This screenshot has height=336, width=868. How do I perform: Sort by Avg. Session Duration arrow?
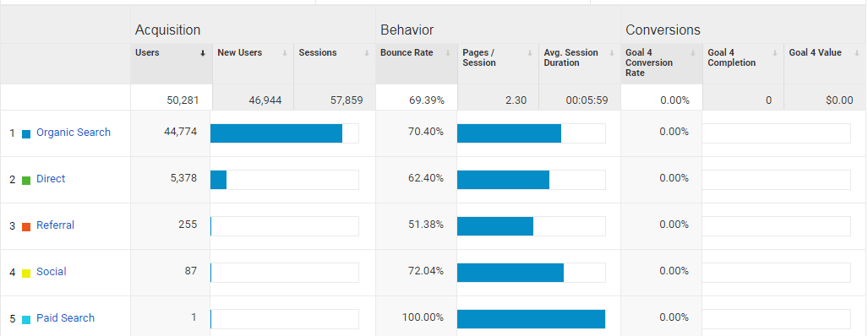612,53
